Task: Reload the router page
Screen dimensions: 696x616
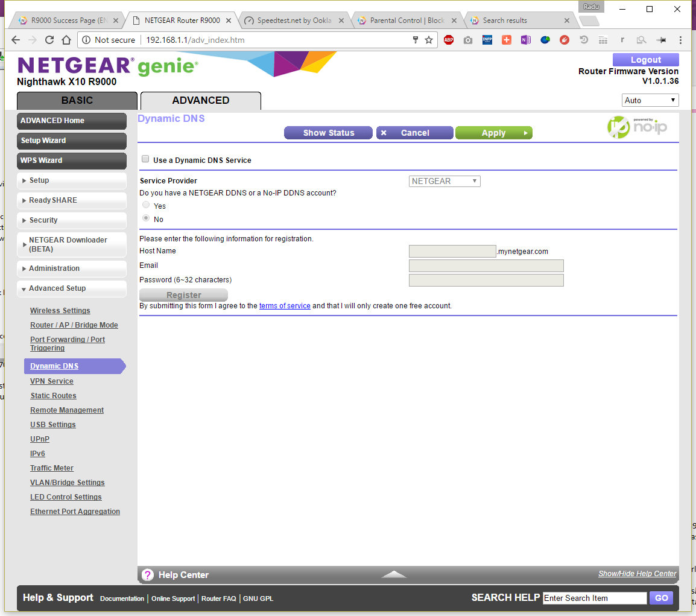Action: tap(49, 40)
